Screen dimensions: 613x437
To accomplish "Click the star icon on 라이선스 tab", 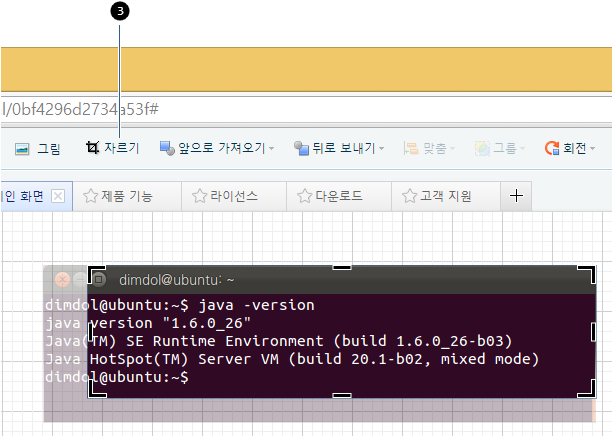I will pyautogui.click(x=199, y=196).
